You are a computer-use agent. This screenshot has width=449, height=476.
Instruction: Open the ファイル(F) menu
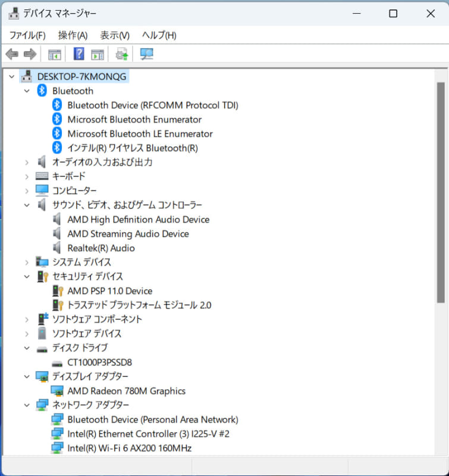[27, 35]
